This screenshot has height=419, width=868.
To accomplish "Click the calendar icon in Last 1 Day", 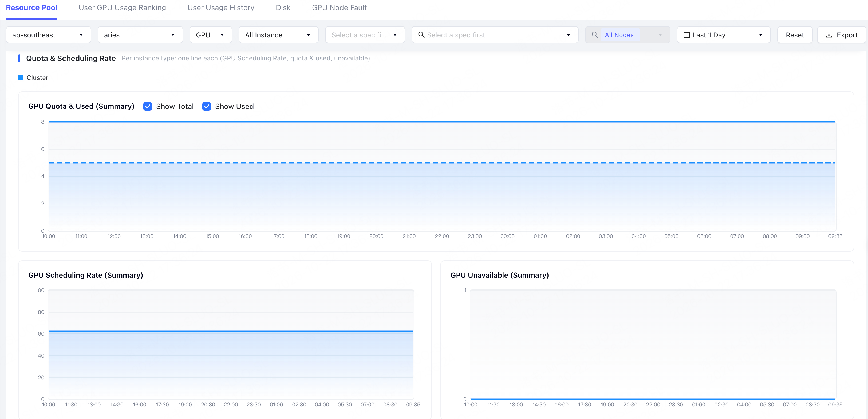I will click(686, 35).
